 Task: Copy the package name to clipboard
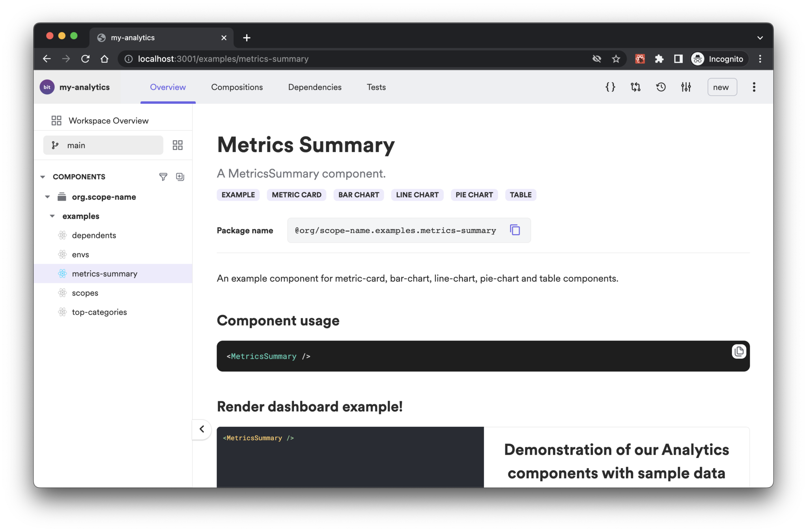[x=515, y=230]
